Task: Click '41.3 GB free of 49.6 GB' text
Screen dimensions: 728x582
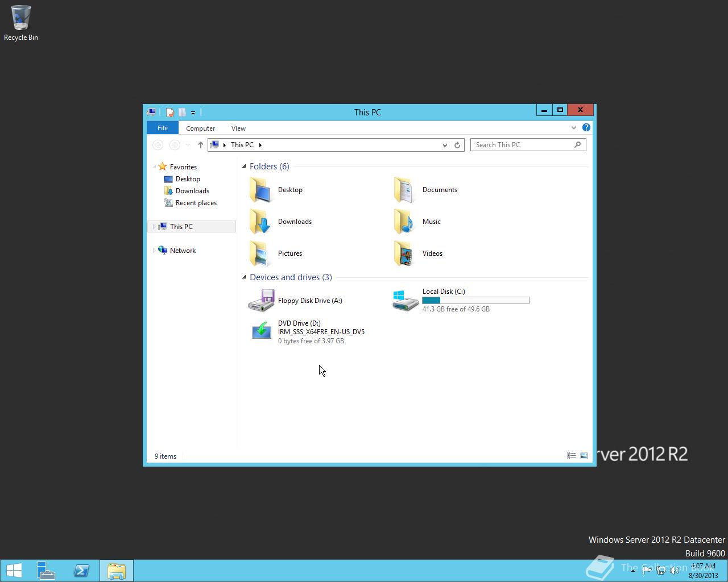Action: pyautogui.click(x=456, y=309)
